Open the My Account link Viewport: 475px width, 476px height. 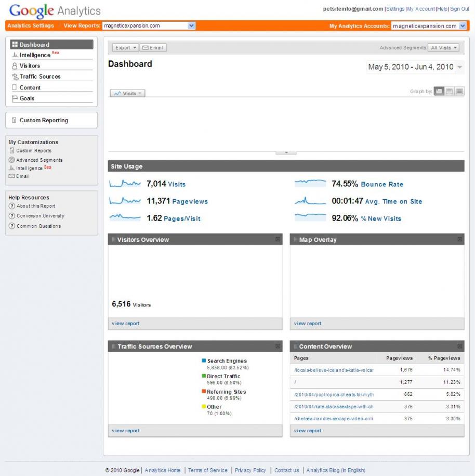(421, 9)
